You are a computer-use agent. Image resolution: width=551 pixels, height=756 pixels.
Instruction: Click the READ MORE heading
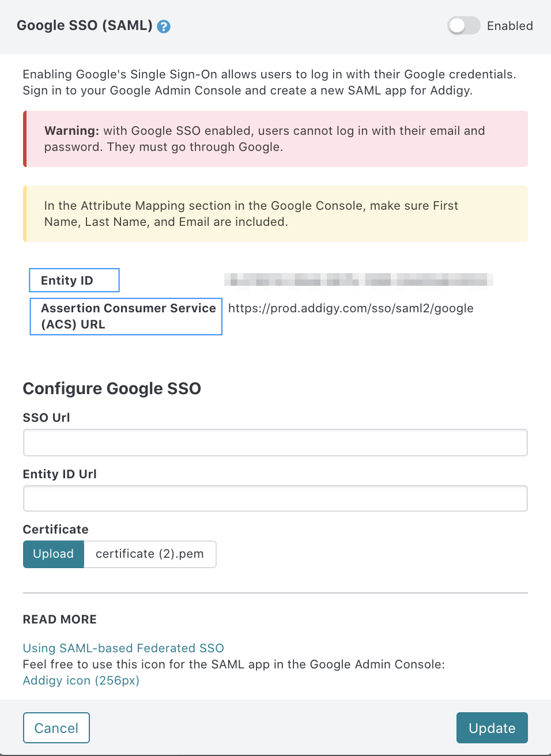tap(60, 619)
